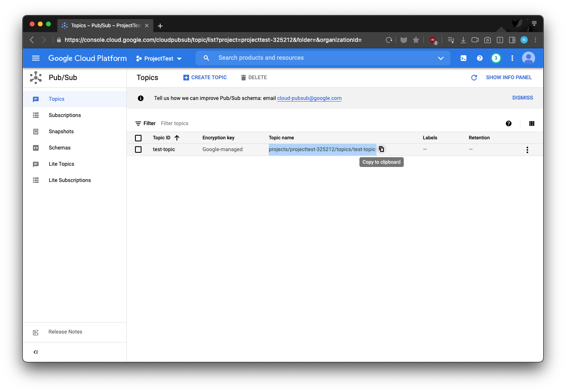Open the help question mark in top bar
This screenshot has height=392, width=566.
pos(480,58)
